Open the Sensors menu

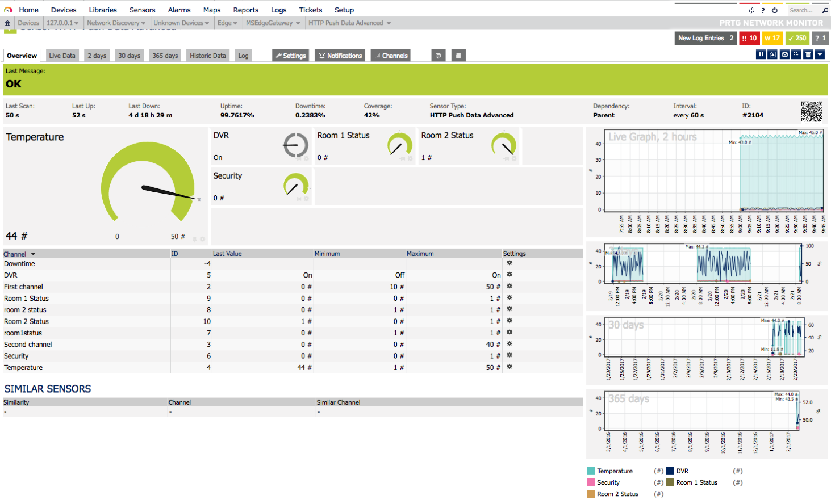pos(142,10)
